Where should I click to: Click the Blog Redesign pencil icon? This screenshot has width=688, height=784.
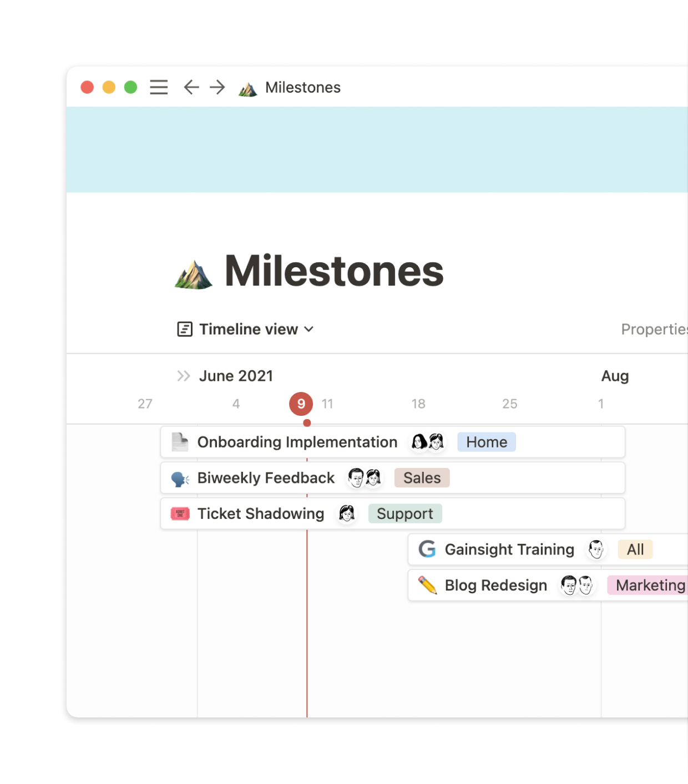click(427, 585)
